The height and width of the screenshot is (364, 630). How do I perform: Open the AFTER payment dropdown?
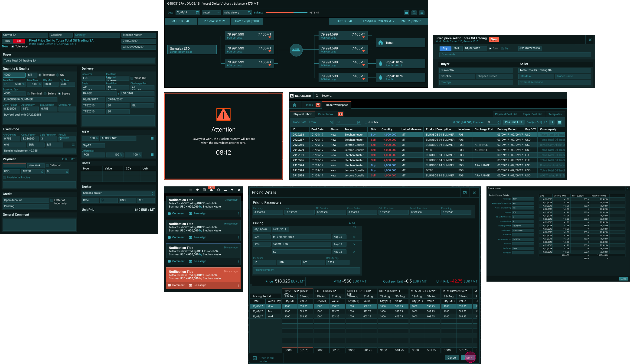pos(33,172)
